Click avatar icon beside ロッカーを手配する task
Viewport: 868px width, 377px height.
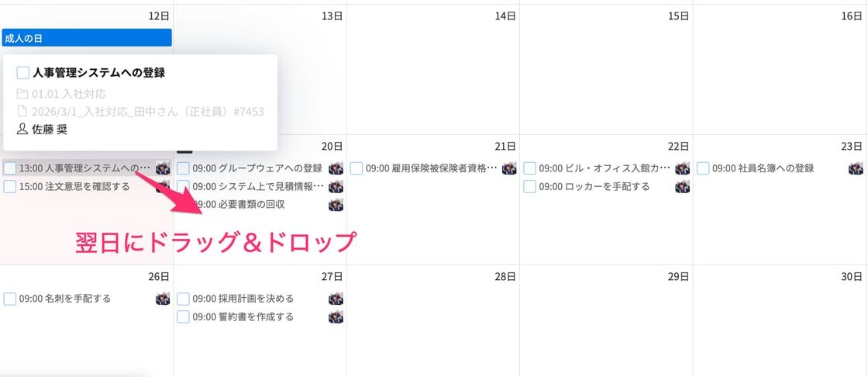(x=683, y=187)
